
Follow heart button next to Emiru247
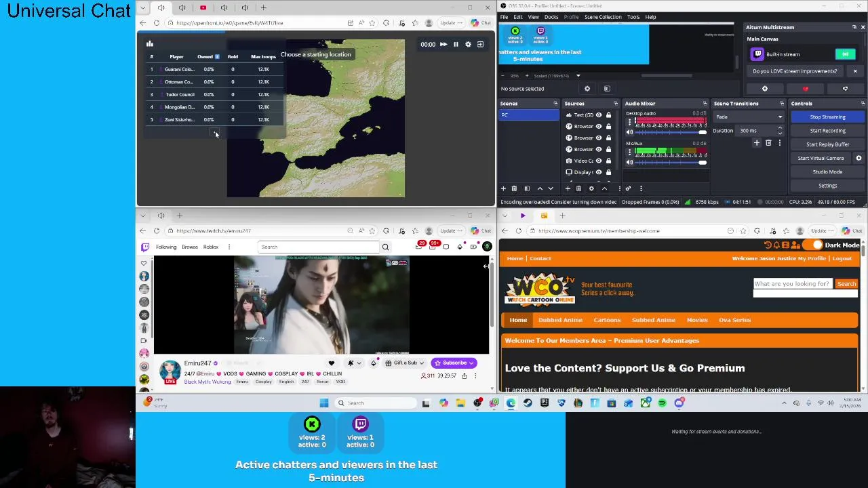click(332, 363)
